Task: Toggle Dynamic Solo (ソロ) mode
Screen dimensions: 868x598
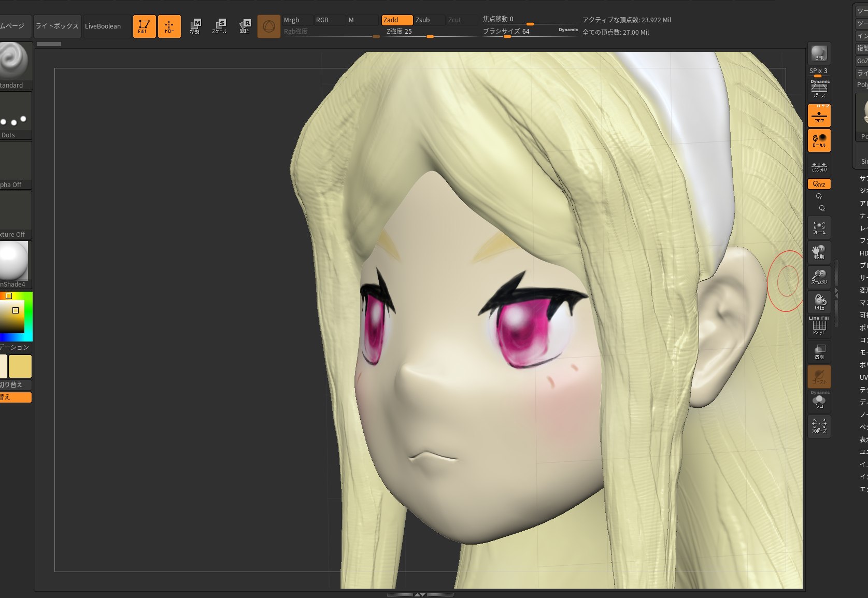Action: 819,401
